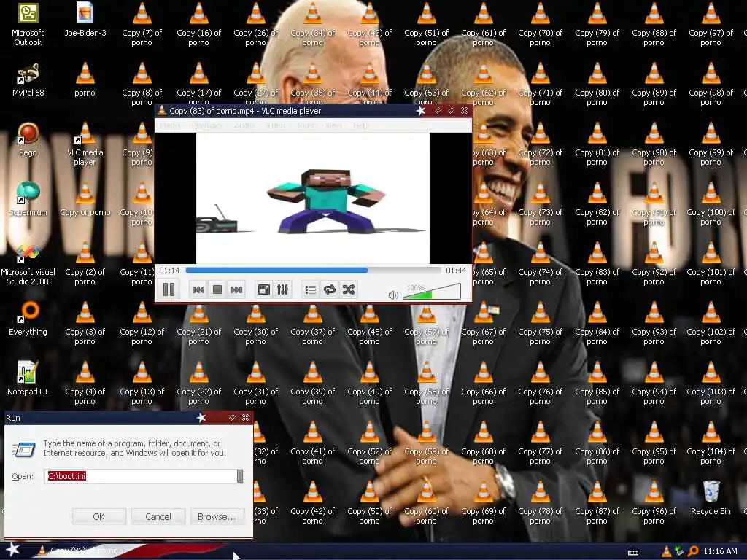Toggle loop mode in VLC
Screen dimensions: 747x560
pyautogui.click(x=329, y=289)
